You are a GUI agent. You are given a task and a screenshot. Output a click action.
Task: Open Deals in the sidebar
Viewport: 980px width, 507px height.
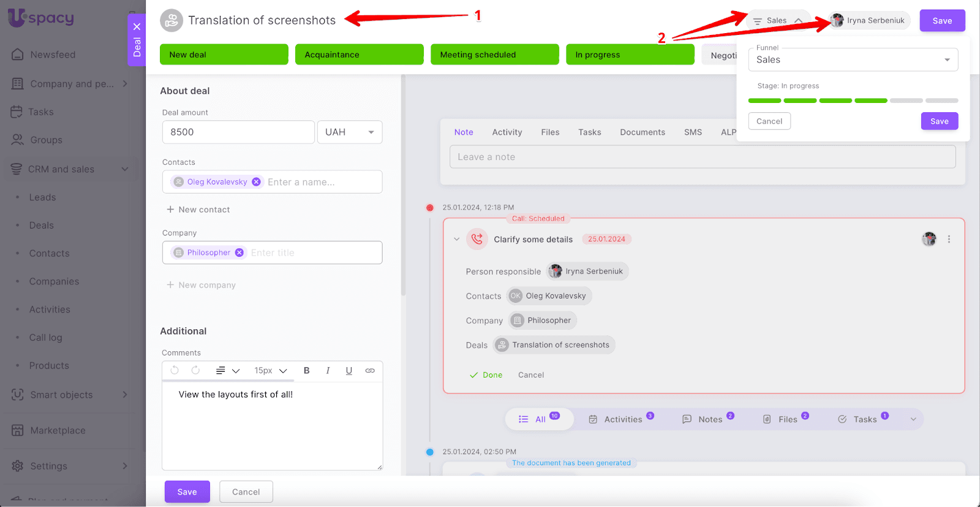42,226
